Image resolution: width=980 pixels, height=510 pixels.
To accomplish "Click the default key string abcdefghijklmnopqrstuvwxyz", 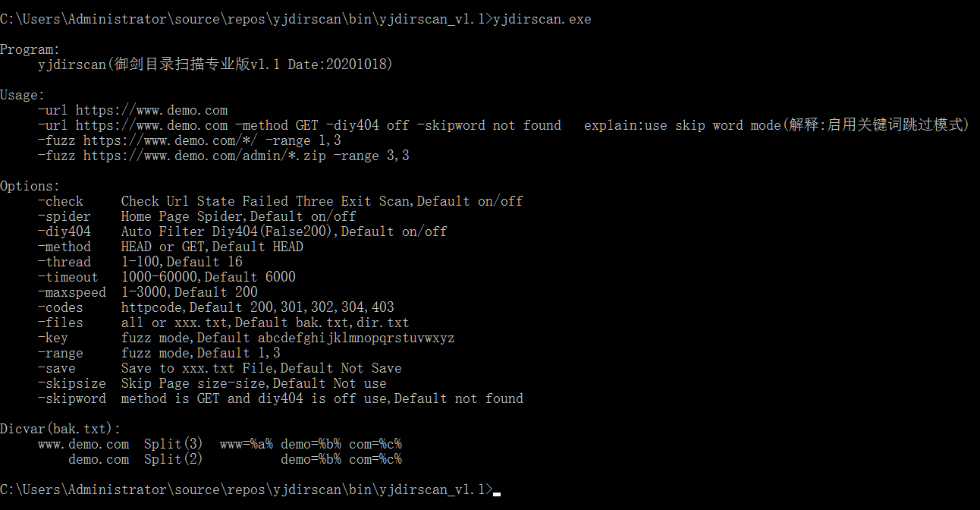I will pos(356,338).
